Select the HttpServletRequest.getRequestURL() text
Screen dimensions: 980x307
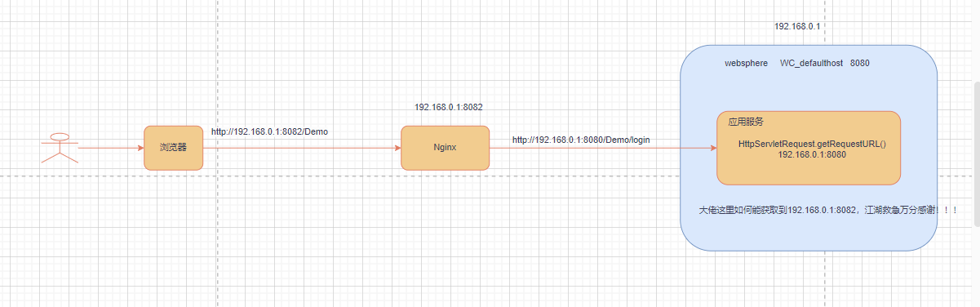(811, 144)
